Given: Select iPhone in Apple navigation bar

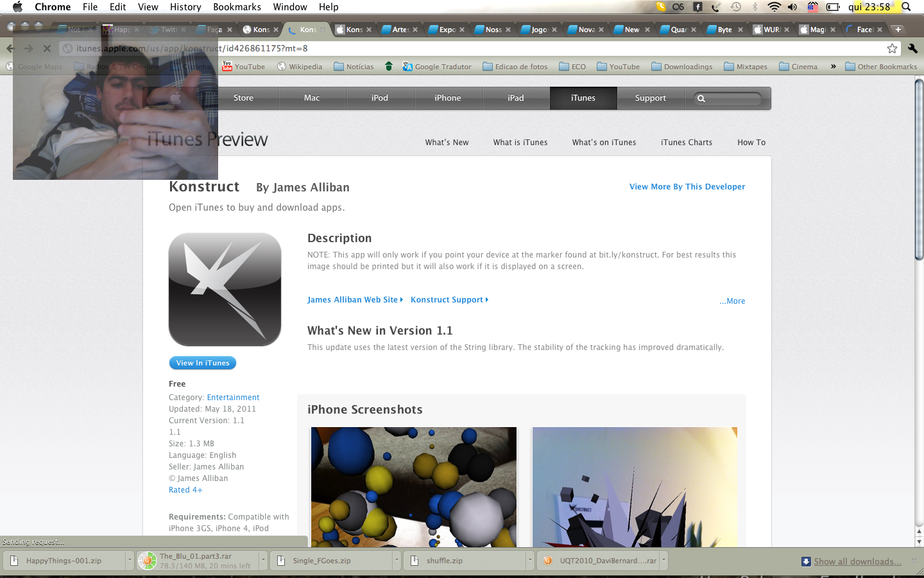Looking at the screenshot, I should pyautogui.click(x=448, y=98).
